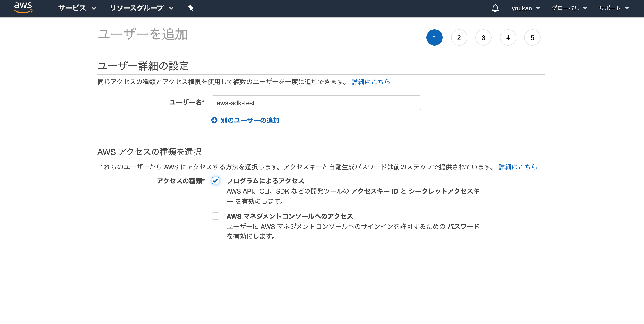The height and width of the screenshot is (324, 644).
Task: Open 詳細はこちら link in access type section
Action: click(x=517, y=167)
